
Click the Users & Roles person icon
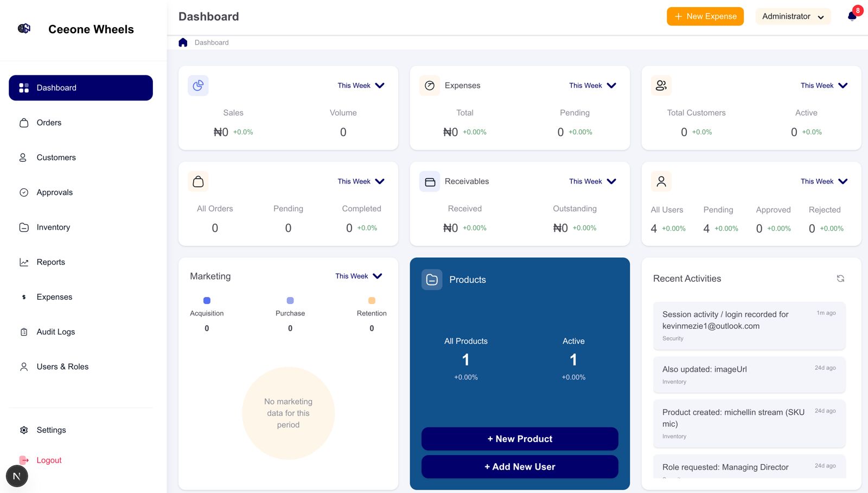tap(24, 366)
